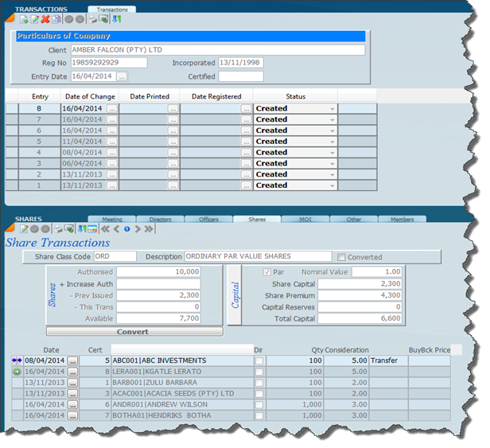
Task: Toggle the Converted checkbox
Action: 341,257
